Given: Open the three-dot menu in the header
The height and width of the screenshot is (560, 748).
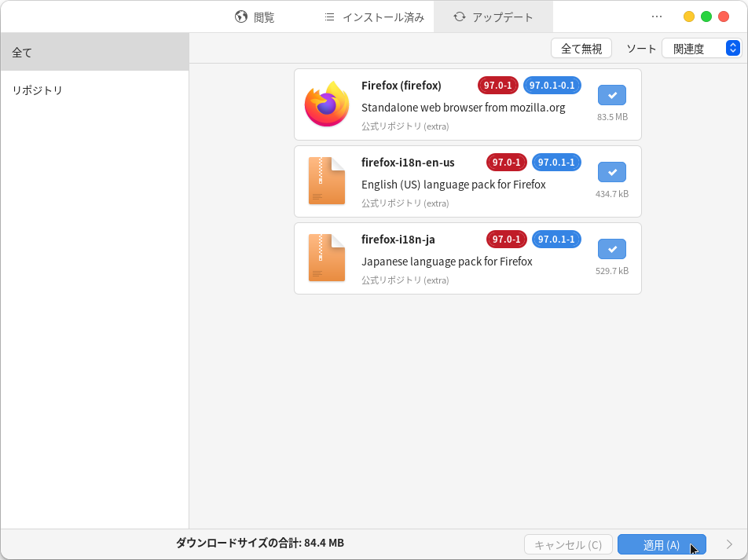Looking at the screenshot, I should coord(657,16).
